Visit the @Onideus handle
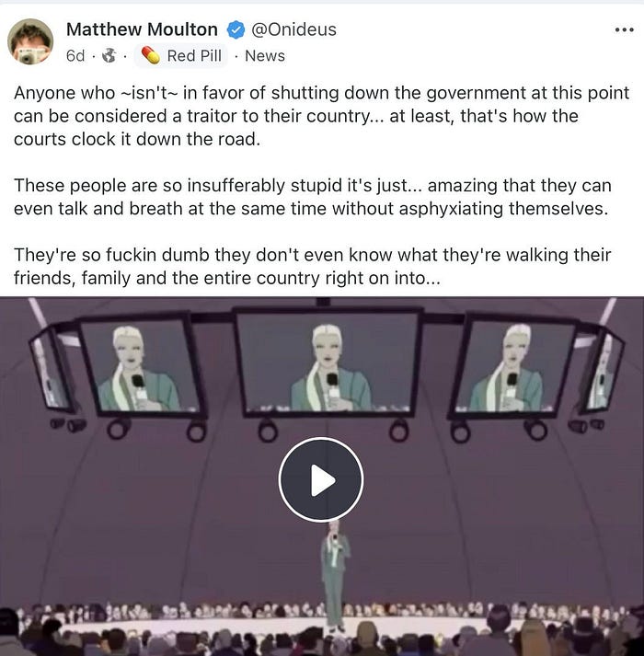644x656 pixels. (293, 29)
